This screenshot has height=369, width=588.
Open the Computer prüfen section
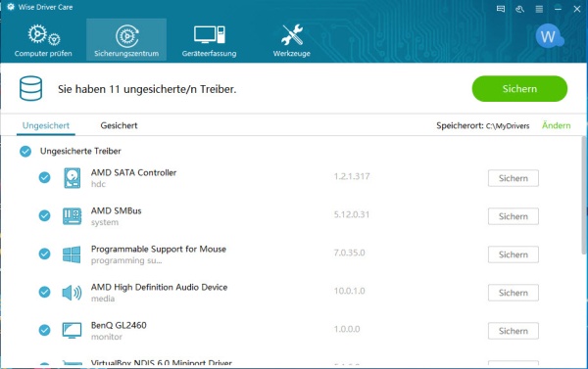coord(43,40)
